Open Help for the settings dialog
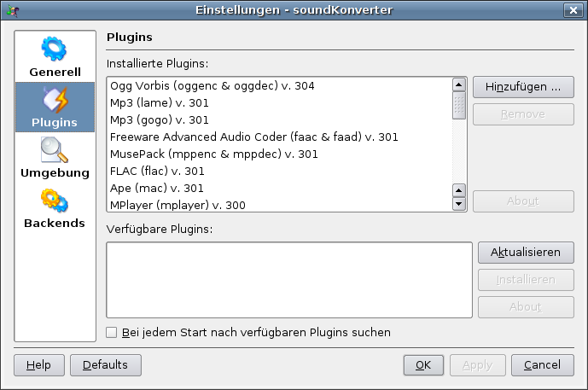 pyautogui.click(x=39, y=365)
